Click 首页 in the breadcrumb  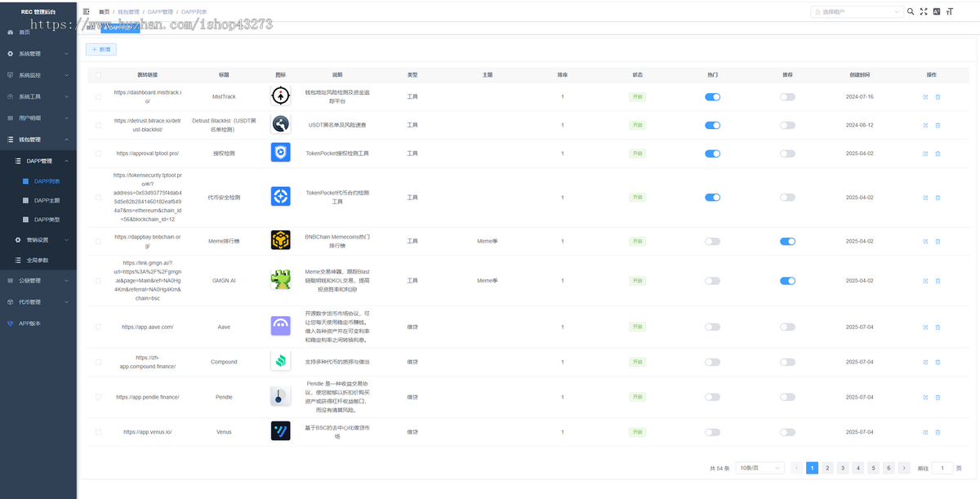point(104,12)
